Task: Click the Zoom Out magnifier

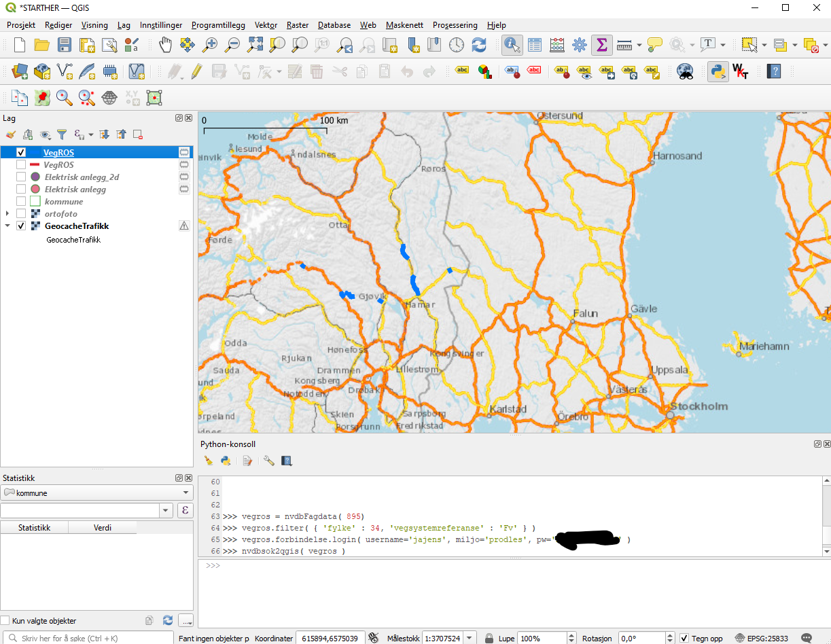Action: click(232, 45)
